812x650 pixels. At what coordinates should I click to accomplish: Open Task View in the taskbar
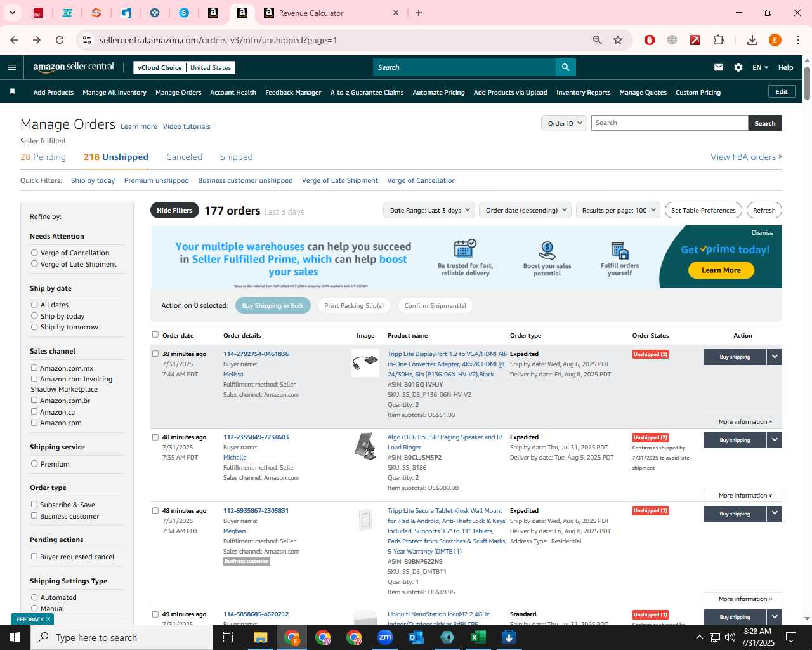tap(228, 637)
